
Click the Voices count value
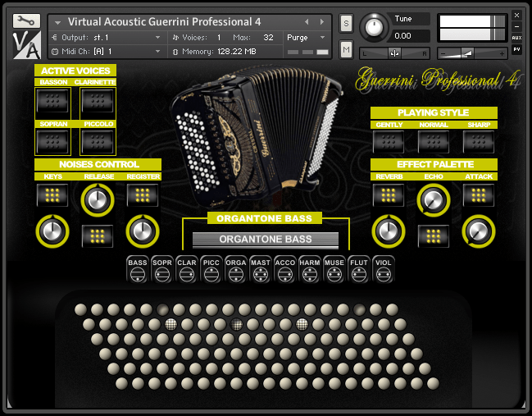click(219, 38)
